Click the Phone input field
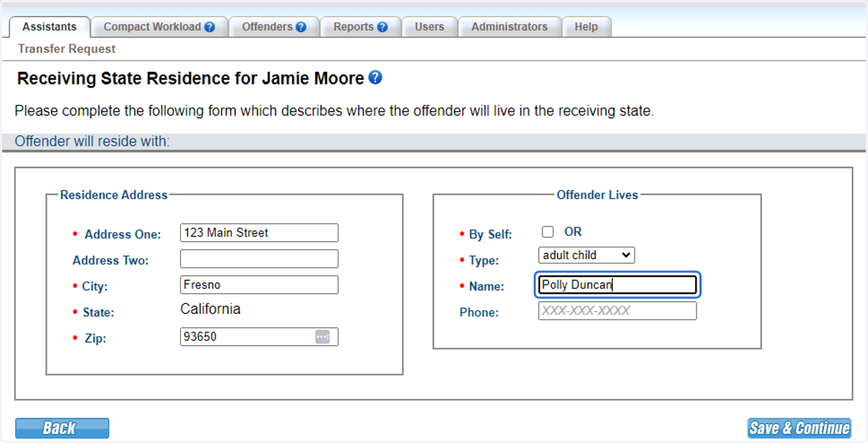Image resolution: width=868 pixels, height=443 pixels. coord(617,311)
